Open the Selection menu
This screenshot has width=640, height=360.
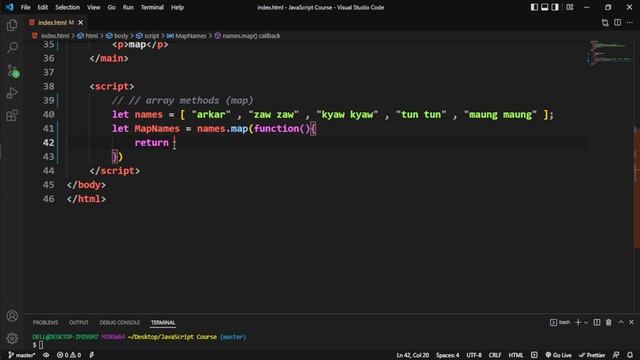point(67,7)
